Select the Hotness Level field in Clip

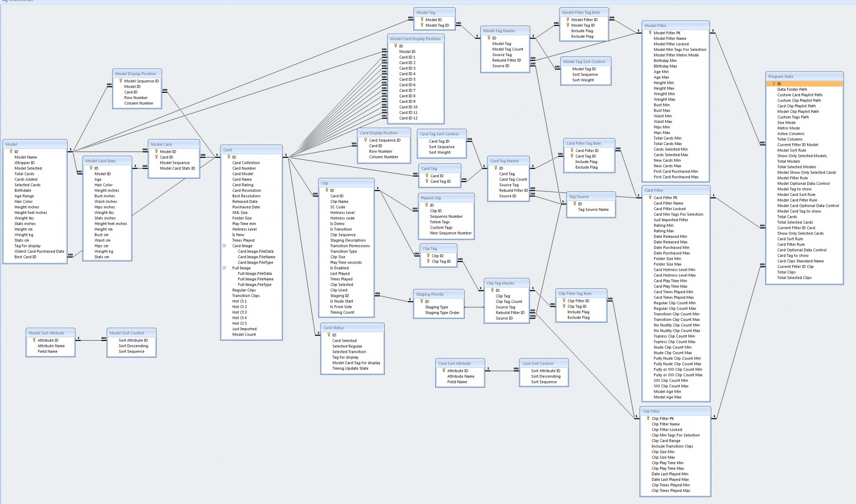(x=342, y=213)
